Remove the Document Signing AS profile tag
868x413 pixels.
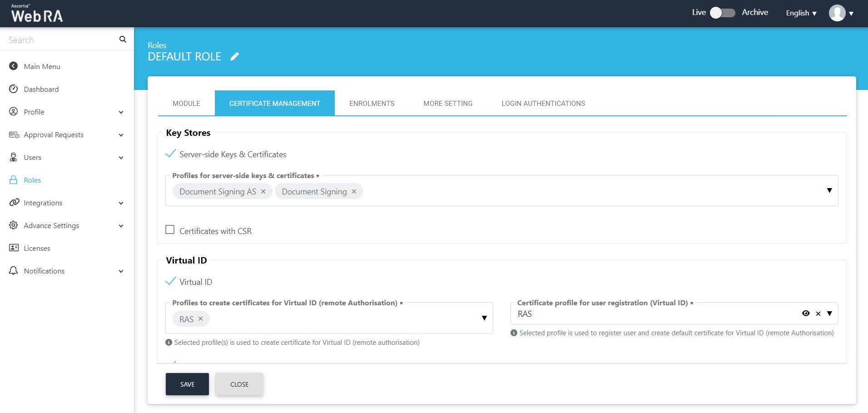point(263,192)
